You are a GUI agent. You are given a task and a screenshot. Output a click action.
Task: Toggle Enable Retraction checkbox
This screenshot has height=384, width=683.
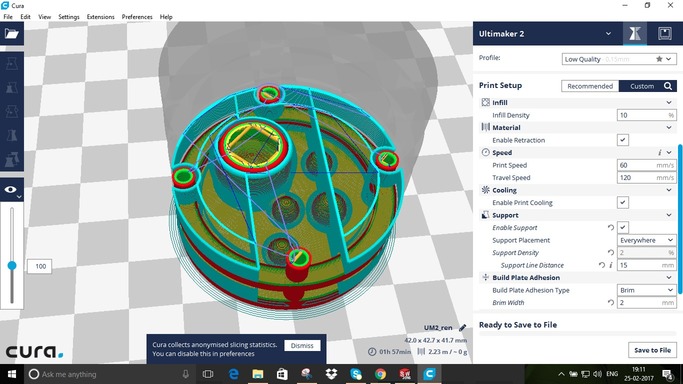622,140
